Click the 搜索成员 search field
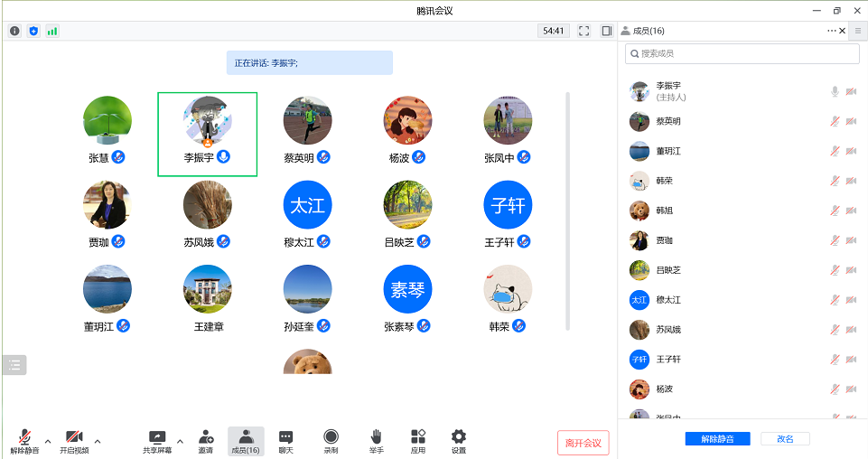The width and height of the screenshot is (868, 459). (742, 54)
